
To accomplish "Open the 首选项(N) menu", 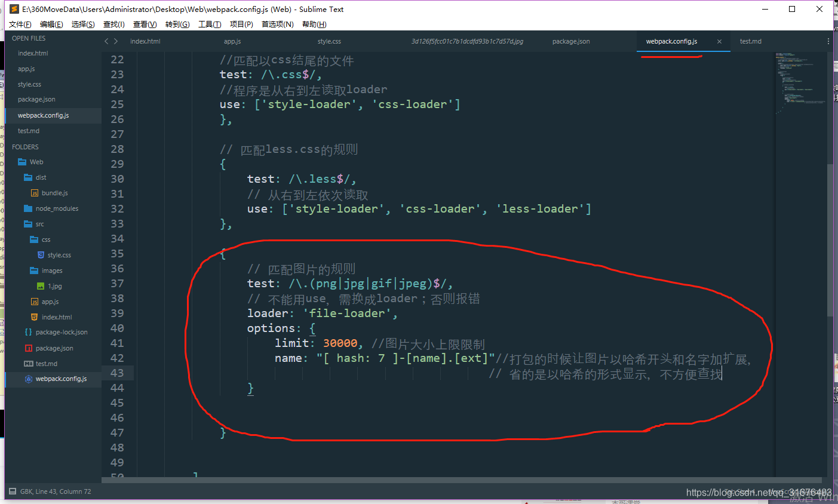I will [x=278, y=24].
